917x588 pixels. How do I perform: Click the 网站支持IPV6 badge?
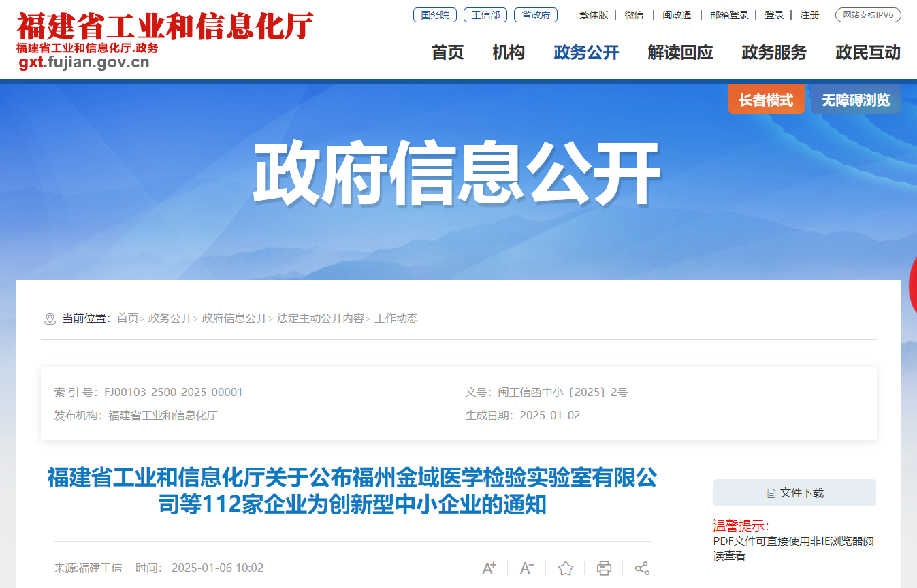(868, 15)
